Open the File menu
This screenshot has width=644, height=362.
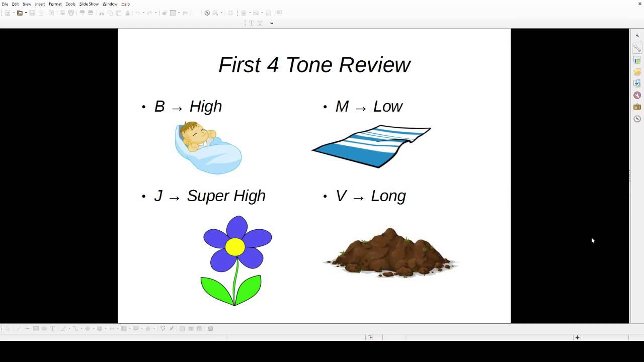(5, 4)
